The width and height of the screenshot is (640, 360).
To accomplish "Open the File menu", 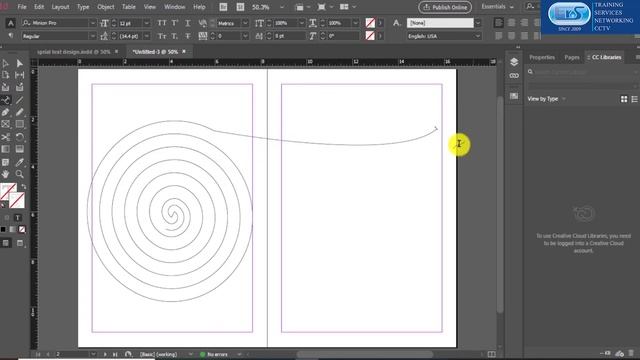I will click(x=22, y=7).
